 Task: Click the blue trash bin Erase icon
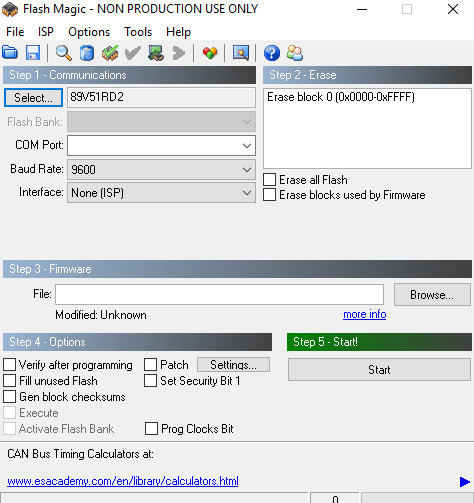pyautogui.click(x=87, y=53)
